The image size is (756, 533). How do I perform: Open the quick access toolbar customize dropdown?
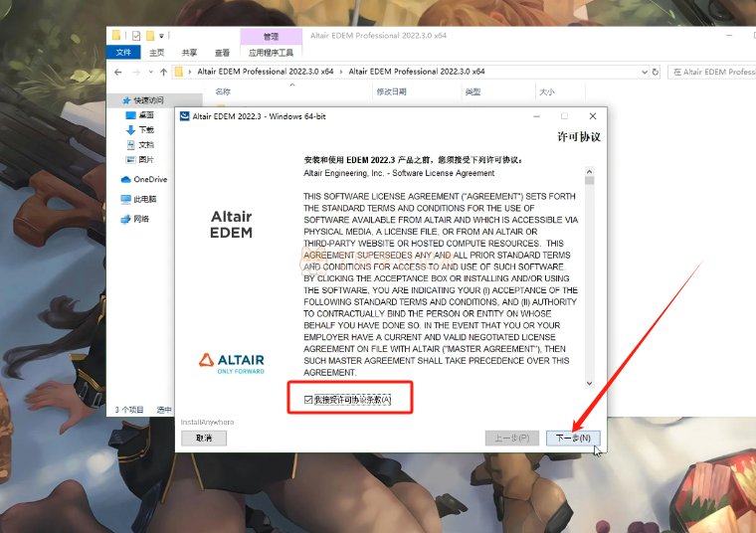(x=161, y=36)
